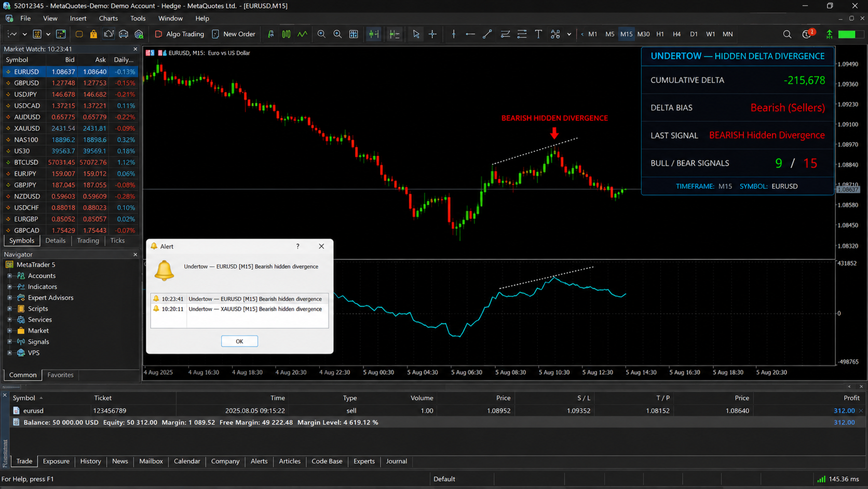868x489 pixels.
Task: Switch chart to H4 timeframe
Action: [x=676, y=34]
